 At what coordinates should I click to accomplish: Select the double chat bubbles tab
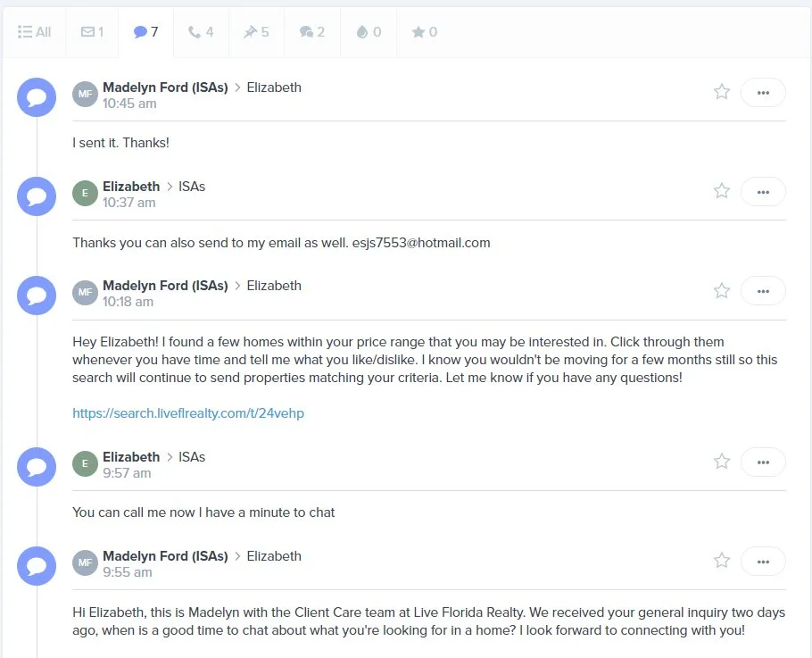click(312, 32)
